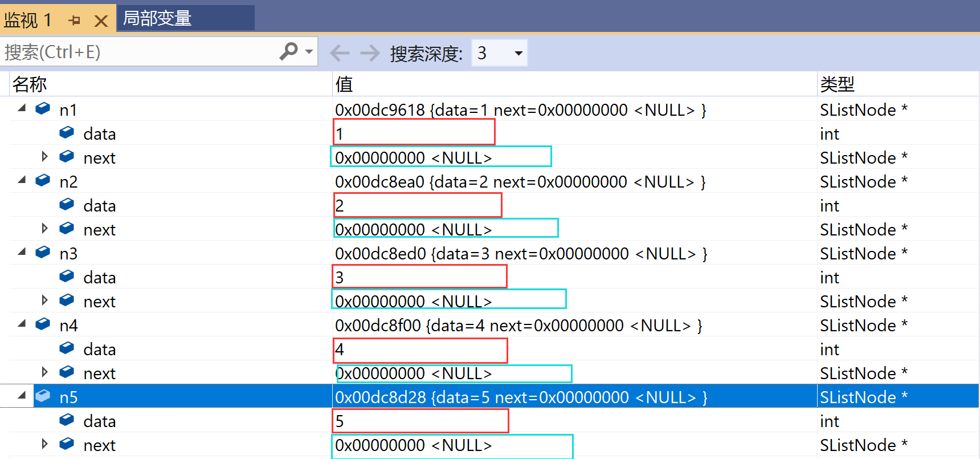
Task: Click the 搜索(Ctrl+E) search field
Action: tap(140, 52)
